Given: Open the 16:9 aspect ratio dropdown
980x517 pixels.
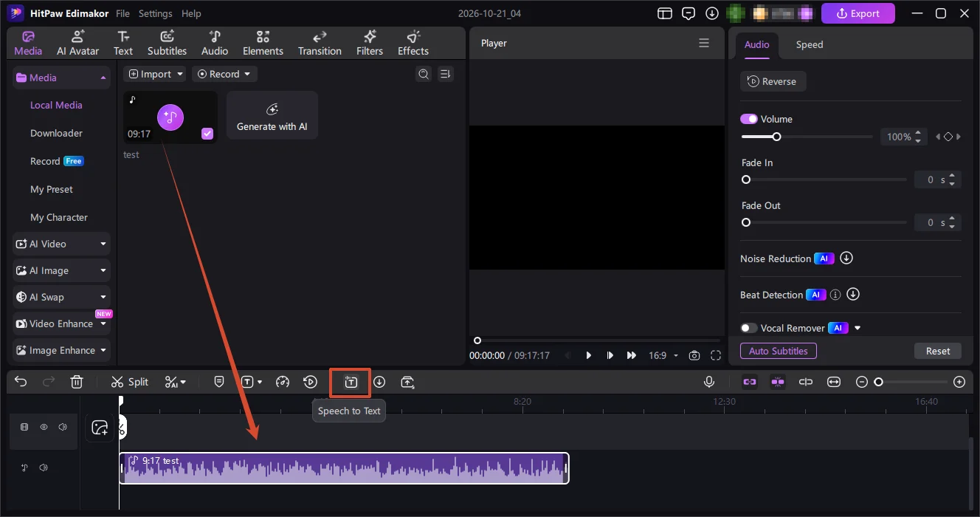Looking at the screenshot, I should coord(663,355).
